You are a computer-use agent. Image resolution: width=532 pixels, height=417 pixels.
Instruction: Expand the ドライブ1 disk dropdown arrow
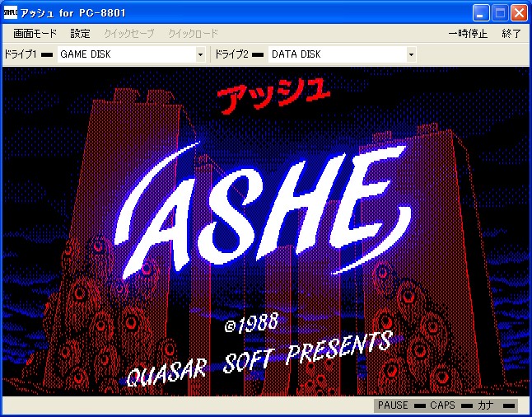tap(200, 54)
